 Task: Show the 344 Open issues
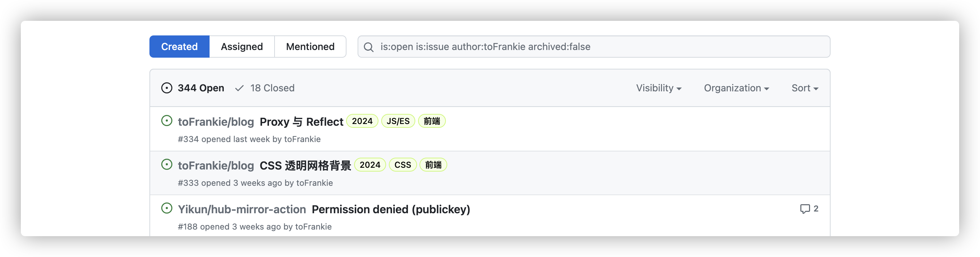(201, 88)
